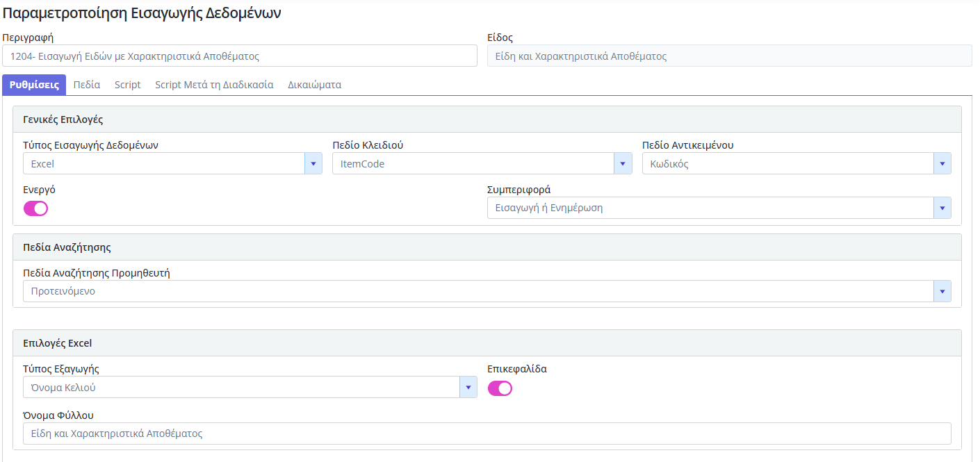The height and width of the screenshot is (462, 980).
Task: Open the Τύπος Εισαγωγής Δεδομένων dropdown arrow
Action: 313,164
